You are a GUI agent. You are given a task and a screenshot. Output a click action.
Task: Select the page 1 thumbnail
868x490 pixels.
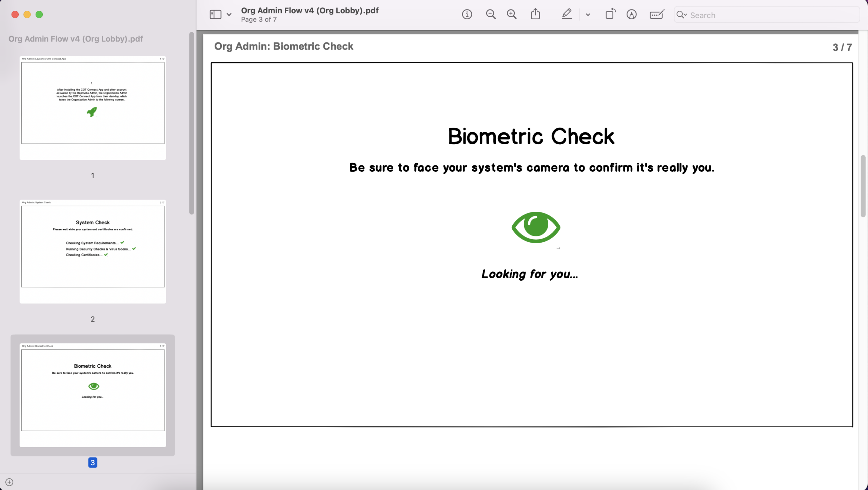(x=93, y=108)
